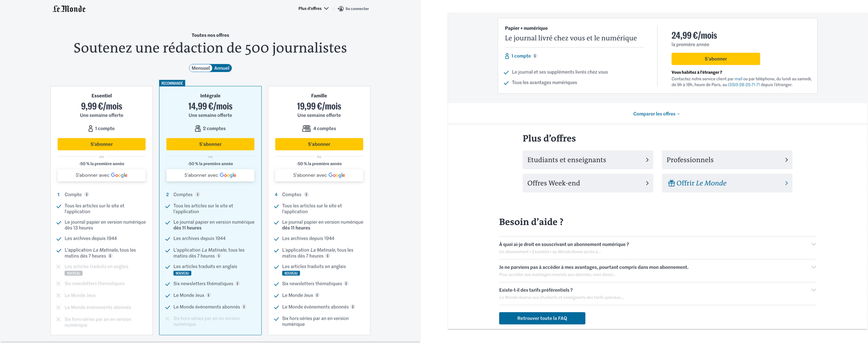Open the Le Monde logo homepage

69,9
